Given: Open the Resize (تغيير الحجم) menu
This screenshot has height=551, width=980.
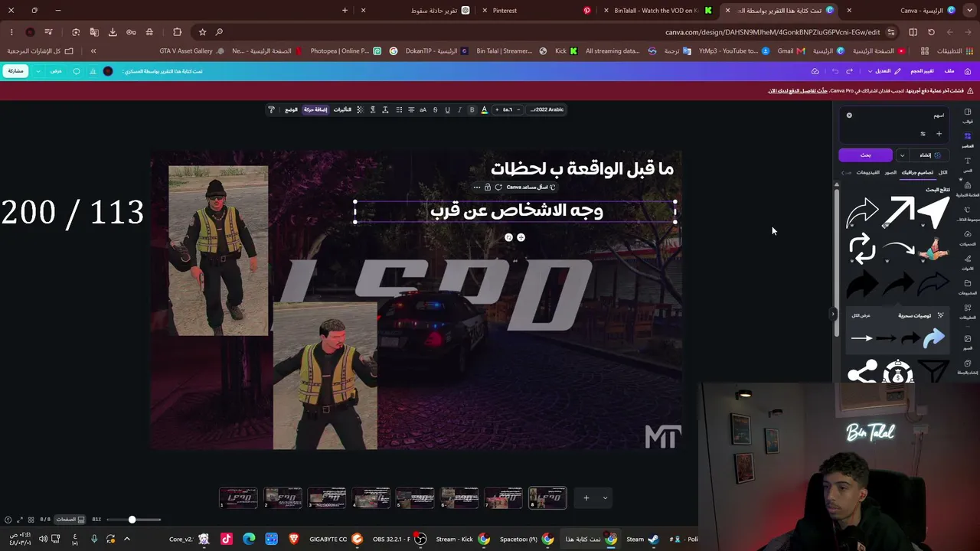Looking at the screenshot, I should [922, 71].
